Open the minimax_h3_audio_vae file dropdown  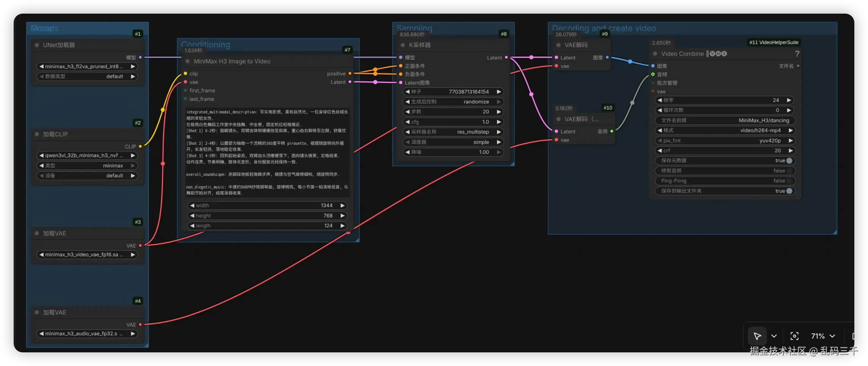[x=87, y=334]
